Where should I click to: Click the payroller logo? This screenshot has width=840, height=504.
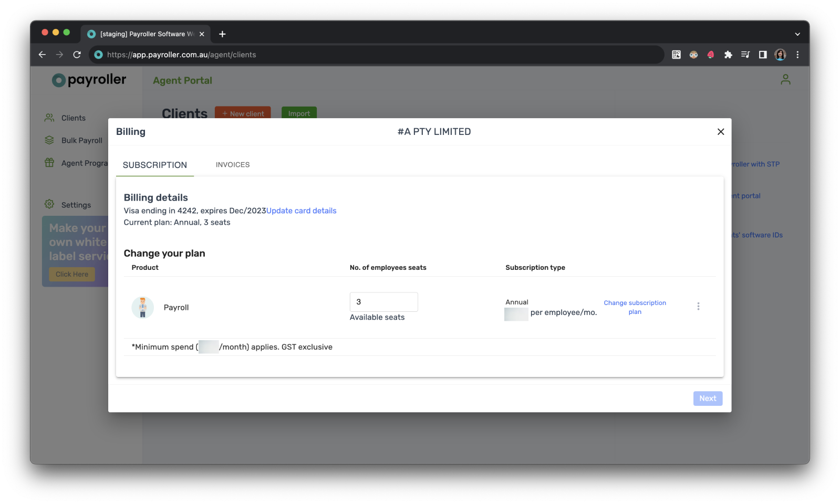(x=89, y=80)
